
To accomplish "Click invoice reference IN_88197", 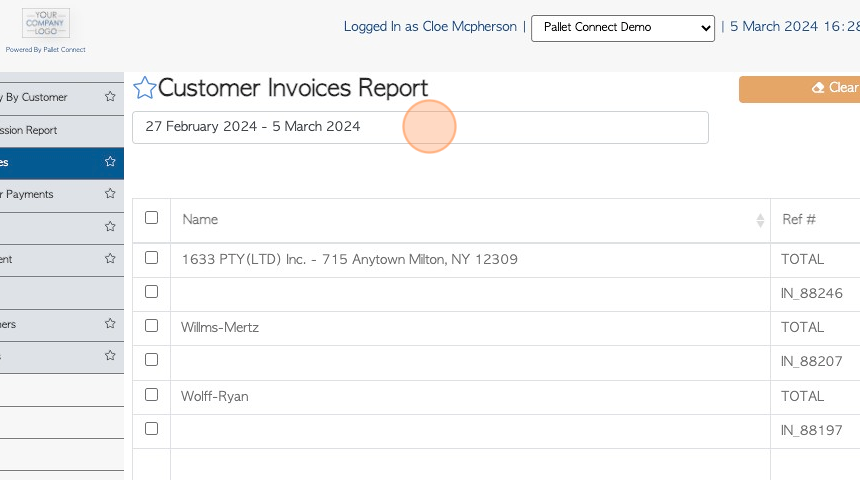I will [x=811, y=431].
